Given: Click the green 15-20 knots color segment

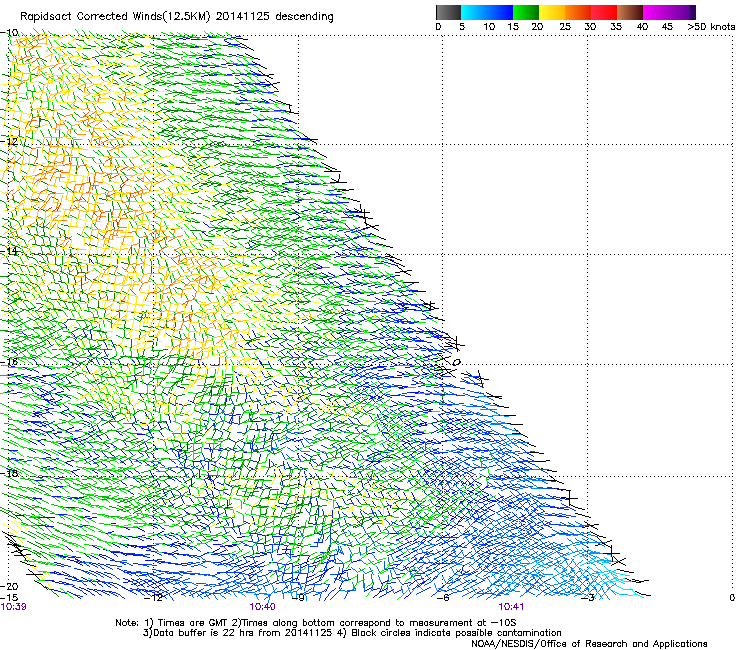Looking at the screenshot, I should point(526,12).
